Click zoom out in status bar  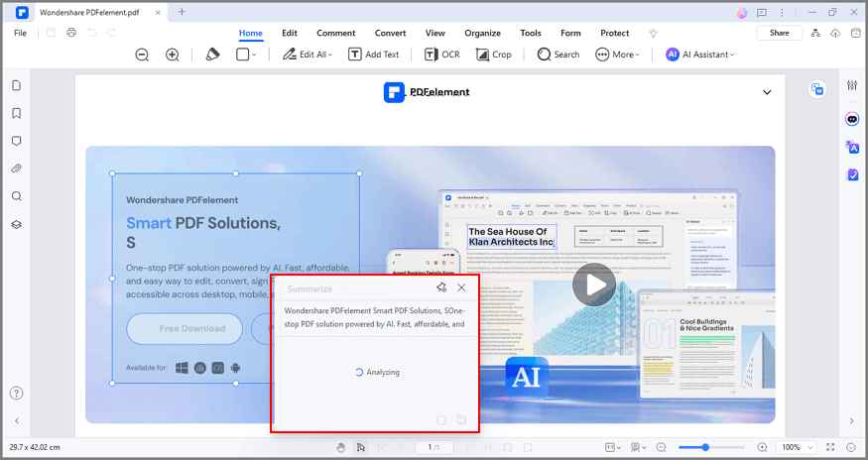pos(661,447)
